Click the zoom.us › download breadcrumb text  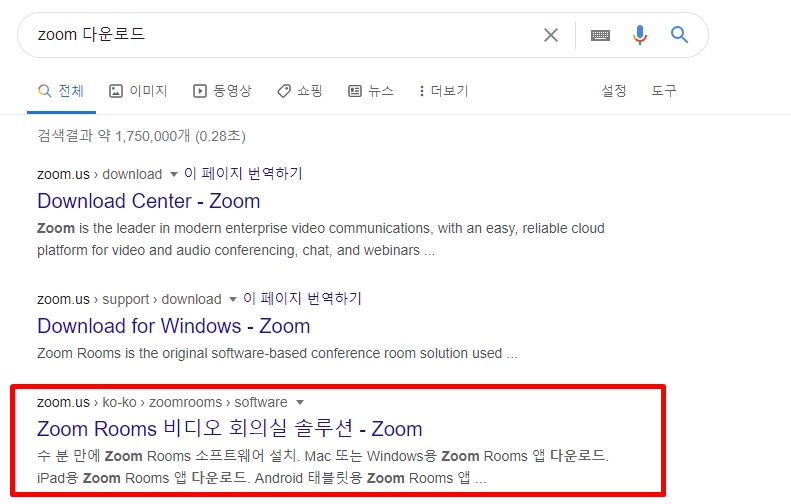[99, 174]
